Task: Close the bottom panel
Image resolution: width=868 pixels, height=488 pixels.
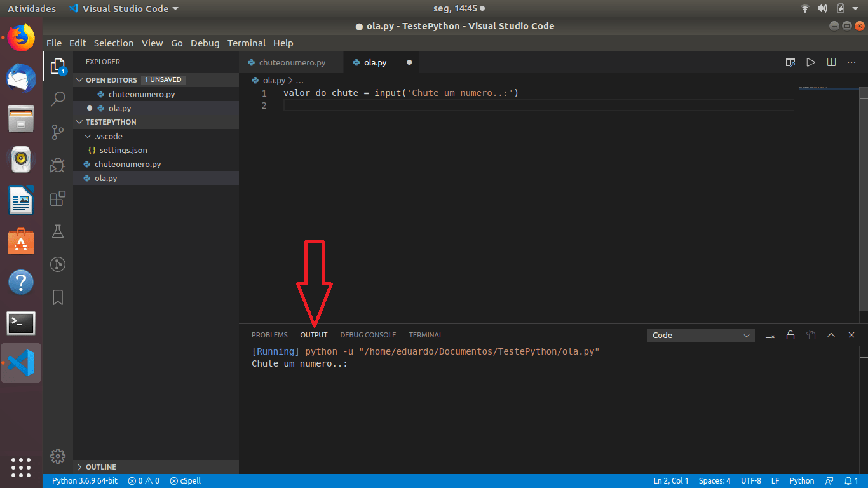Action: [x=851, y=335]
